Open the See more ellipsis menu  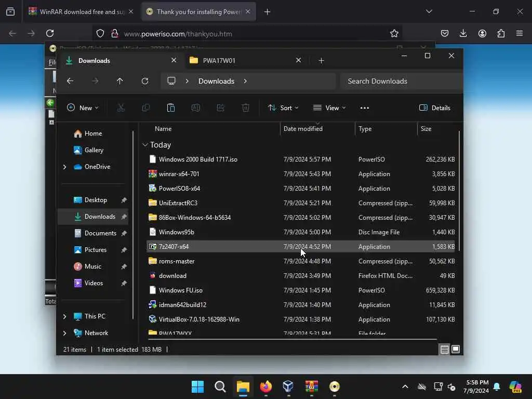click(x=364, y=108)
